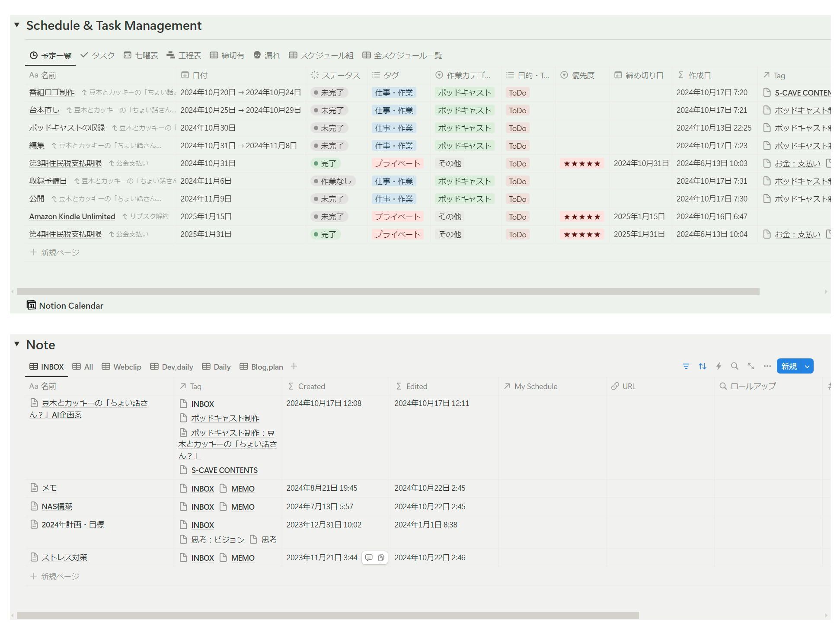Click Schedule table horizontal scrollbar
The height and width of the screenshot is (642, 840).
(388, 292)
